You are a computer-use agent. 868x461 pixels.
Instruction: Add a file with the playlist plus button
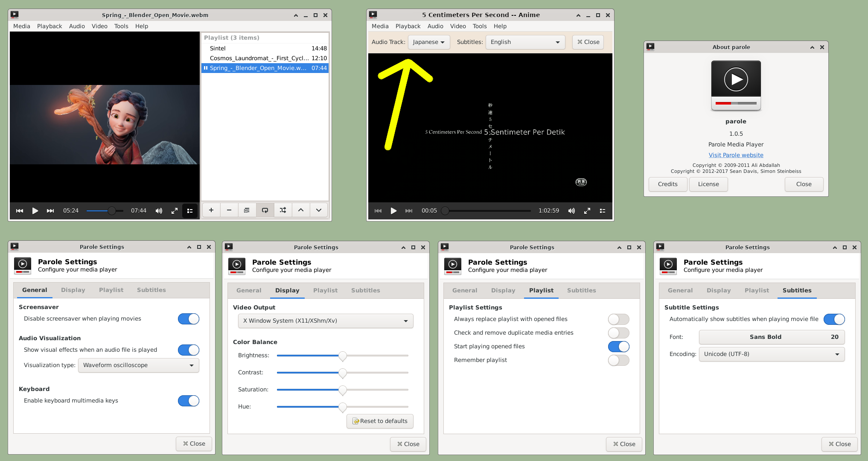(x=211, y=210)
